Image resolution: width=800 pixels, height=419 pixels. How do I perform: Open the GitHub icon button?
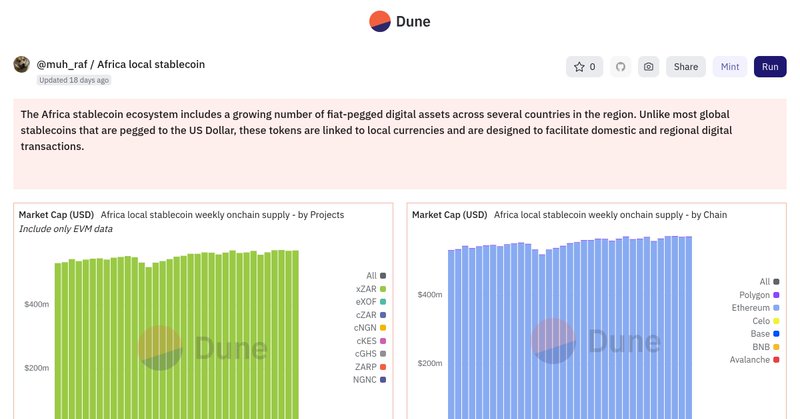620,67
